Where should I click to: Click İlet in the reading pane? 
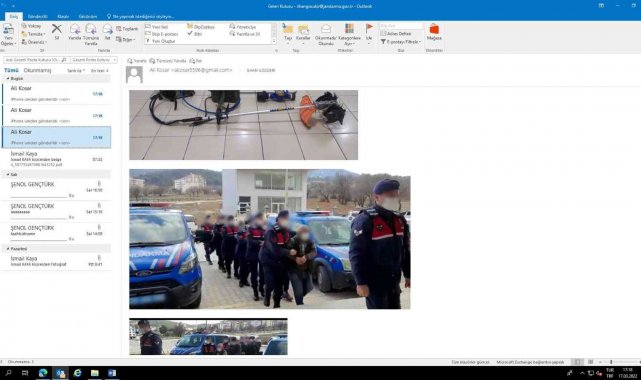coord(195,61)
